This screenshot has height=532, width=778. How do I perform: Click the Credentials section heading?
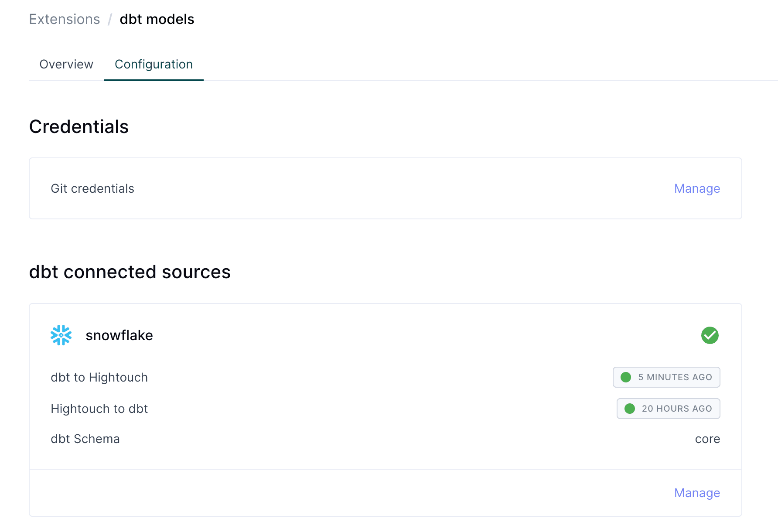coord(79,127)
